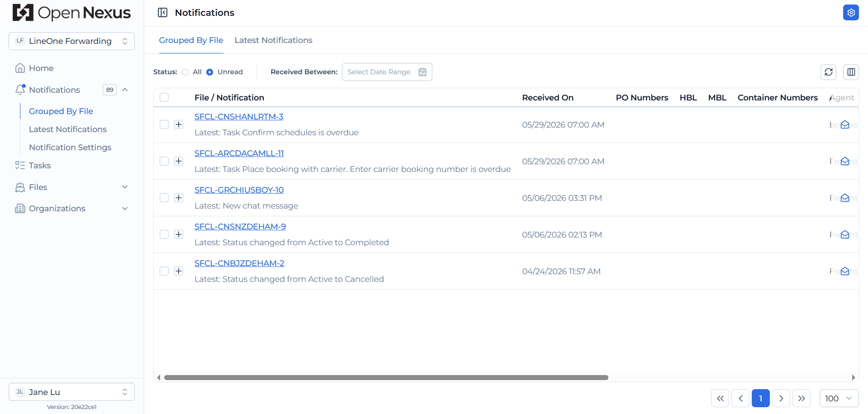
Task: Collapse the sidebar panel icon
Action: [x=162, y=13]
